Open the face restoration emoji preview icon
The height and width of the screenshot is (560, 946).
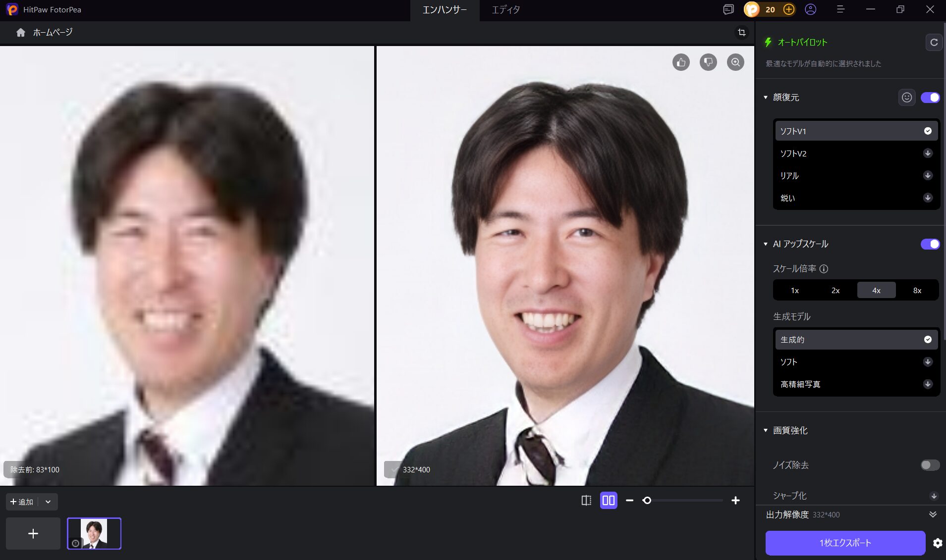pyautogui.click(x=907, y=98)
